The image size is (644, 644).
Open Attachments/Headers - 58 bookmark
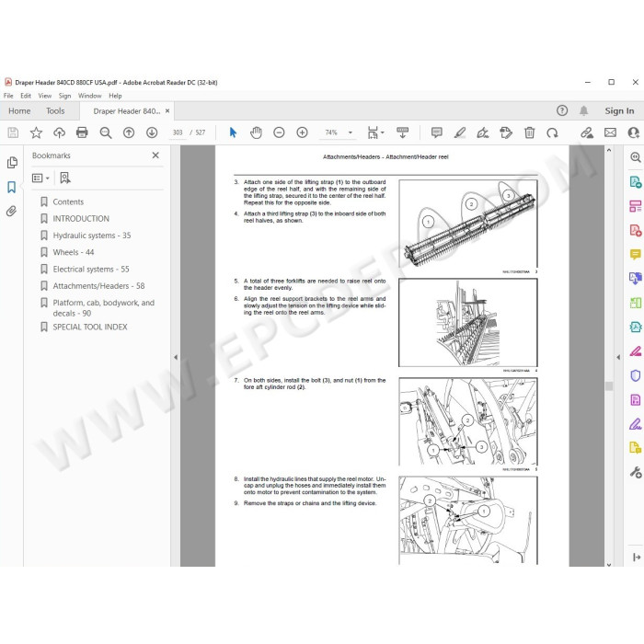point(98,286)
